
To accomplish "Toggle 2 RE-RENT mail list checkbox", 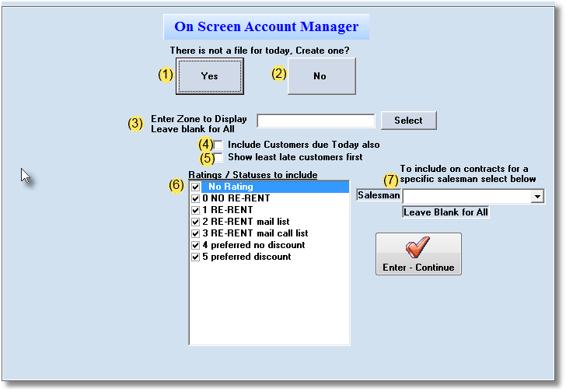I will (196, 222).
